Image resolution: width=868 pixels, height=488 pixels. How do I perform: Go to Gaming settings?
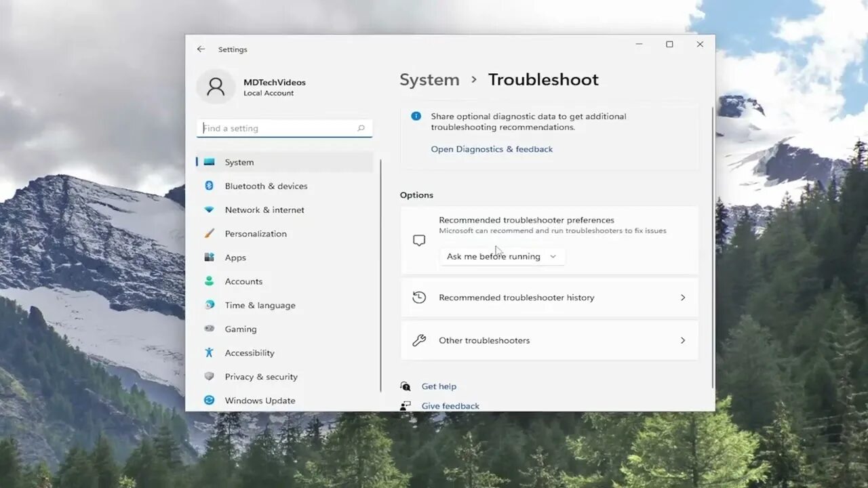tap(285, 329)
